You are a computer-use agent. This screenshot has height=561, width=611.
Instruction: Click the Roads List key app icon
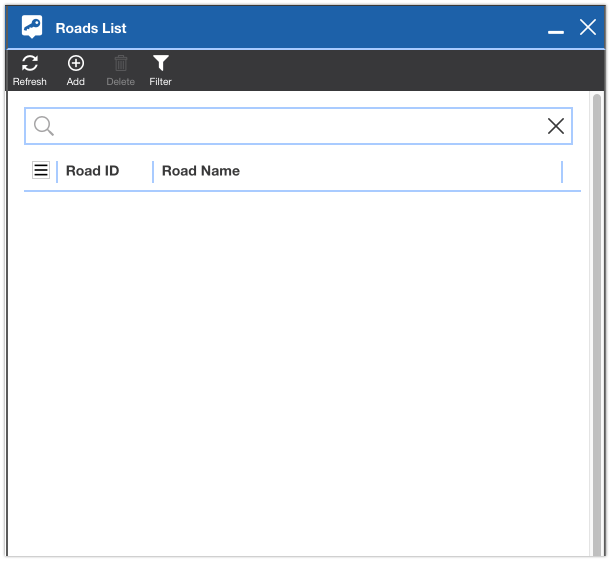(x=32, y=26)
